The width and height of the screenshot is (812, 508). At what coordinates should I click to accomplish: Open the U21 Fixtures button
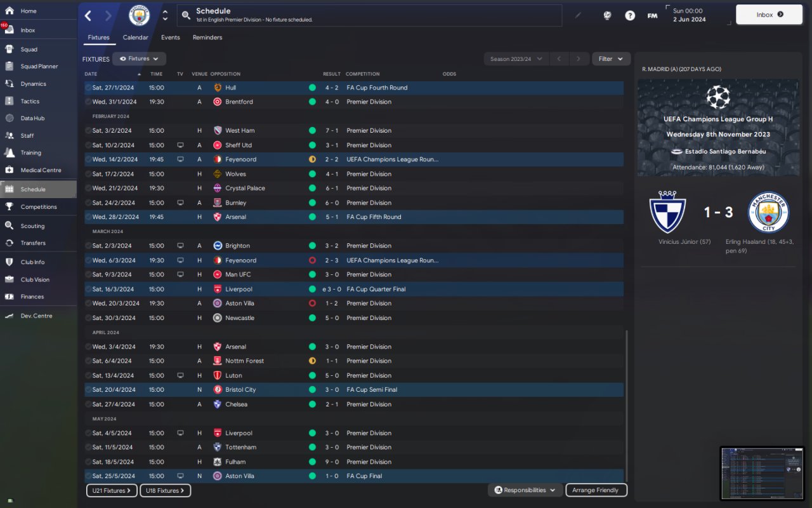tap(112, 490)
